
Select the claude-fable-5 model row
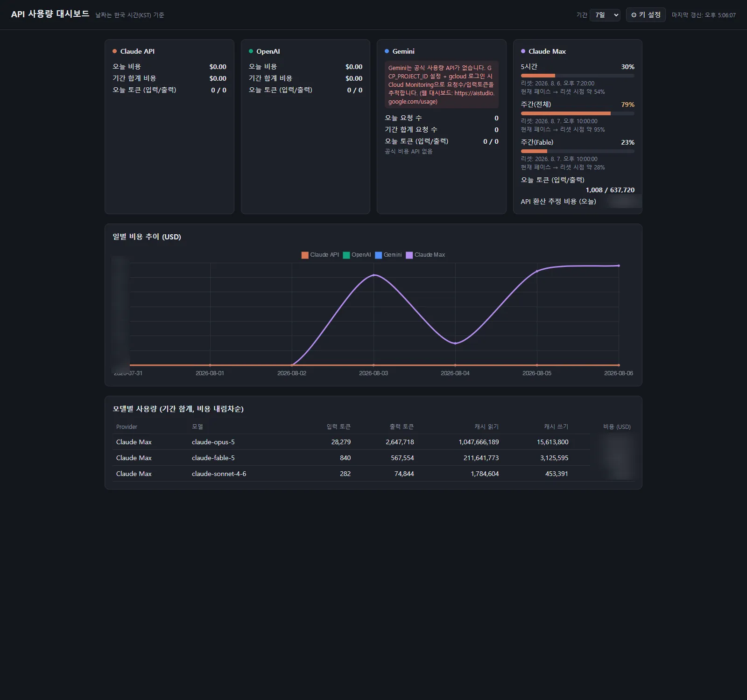click(373, 458)
